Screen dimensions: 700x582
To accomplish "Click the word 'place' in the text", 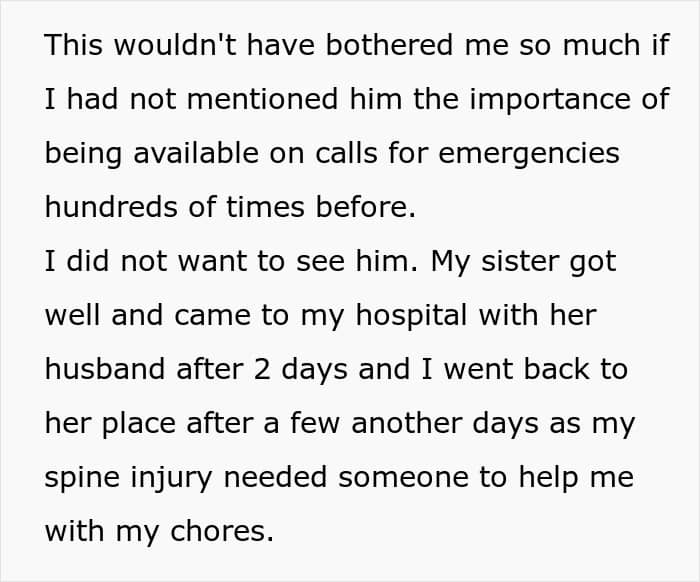I will pos(138,423).
